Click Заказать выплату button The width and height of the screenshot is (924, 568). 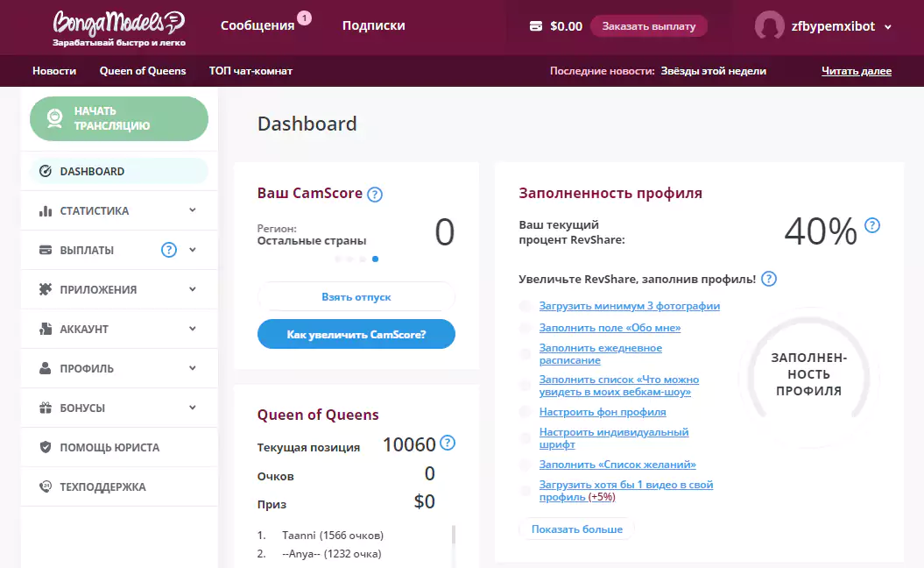tap(649, 26)
